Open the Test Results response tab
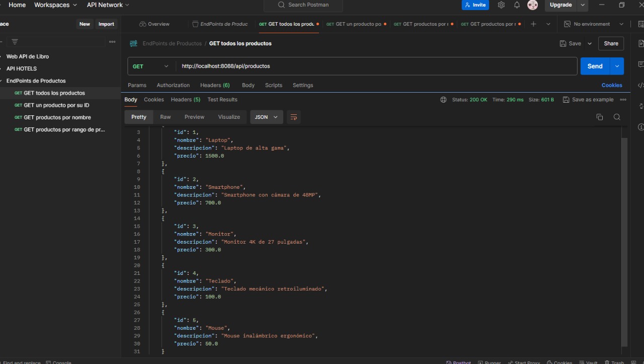 pyautogui.click(x=222, y=100)
